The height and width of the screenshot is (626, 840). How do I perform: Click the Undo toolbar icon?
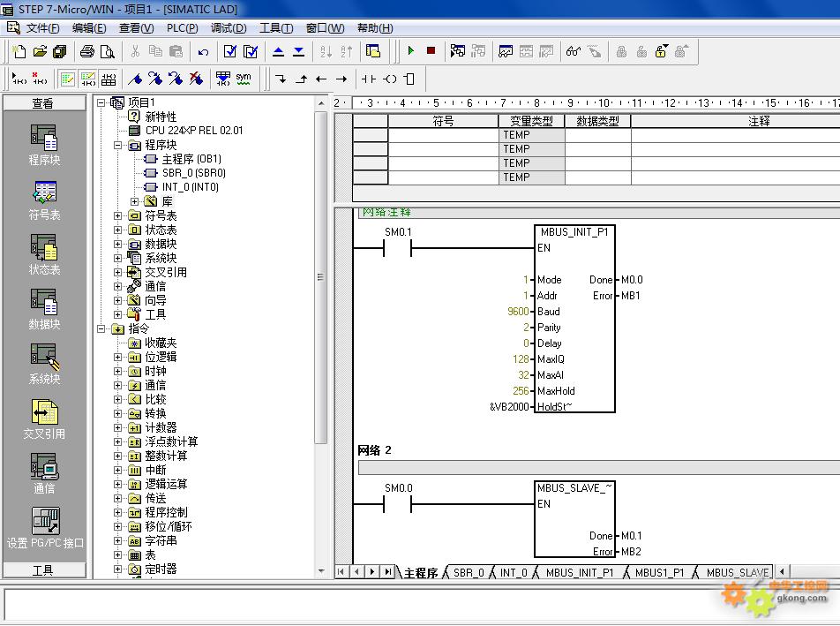(x=203, y=51)
